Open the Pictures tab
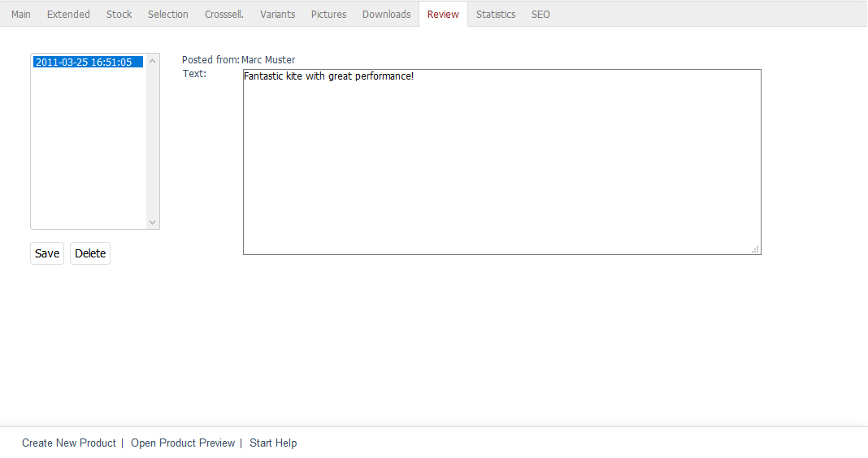 (x=329, y=15)
